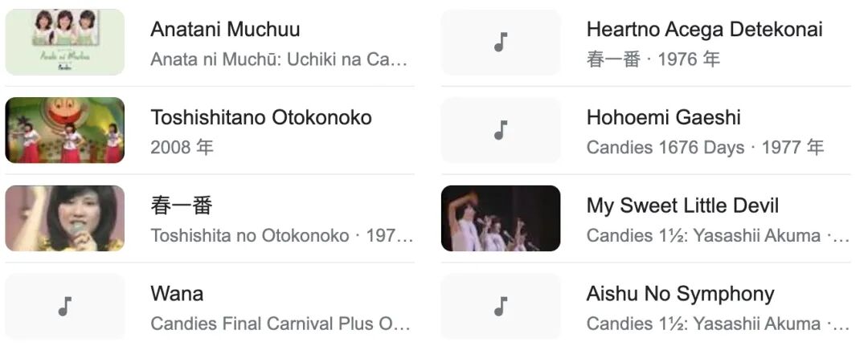Image resolution: width=868 pixels, height=346 pixels.
Task: Click the Candies 1676 Days album subtitle
Action: tap(665, 148)
